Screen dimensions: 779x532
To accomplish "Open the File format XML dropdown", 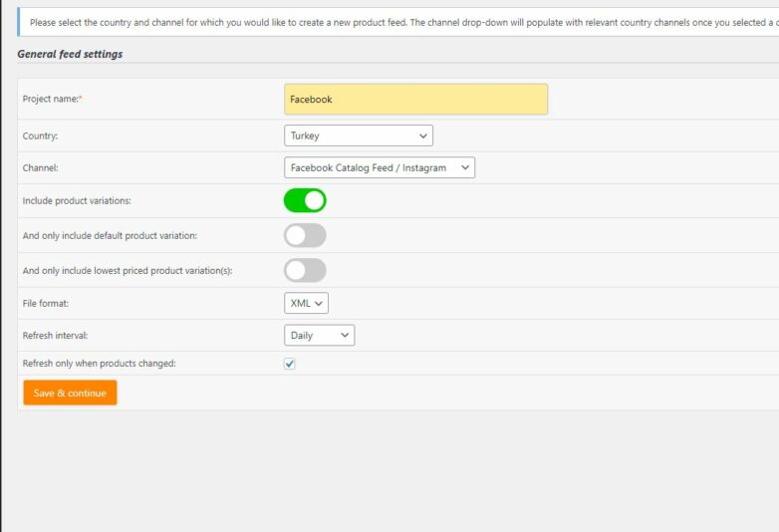I will click(306, 303).
